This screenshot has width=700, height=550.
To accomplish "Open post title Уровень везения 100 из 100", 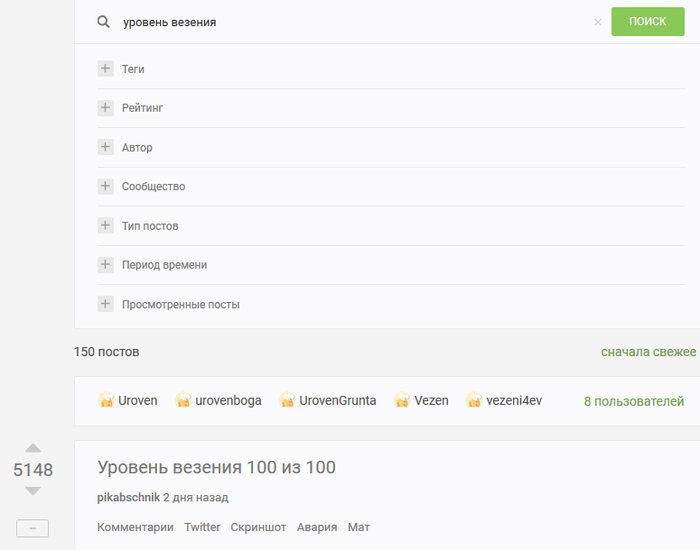I will tap(216, 468).
